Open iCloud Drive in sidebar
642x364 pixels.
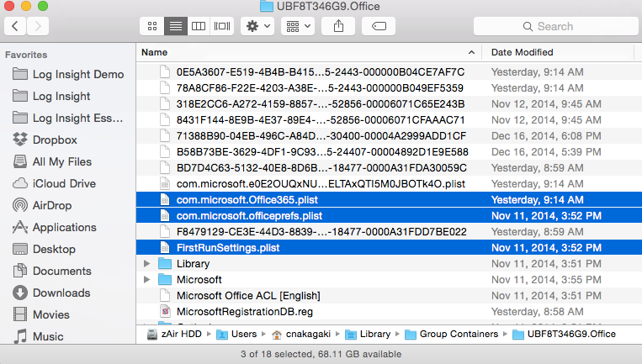[54, 183]
